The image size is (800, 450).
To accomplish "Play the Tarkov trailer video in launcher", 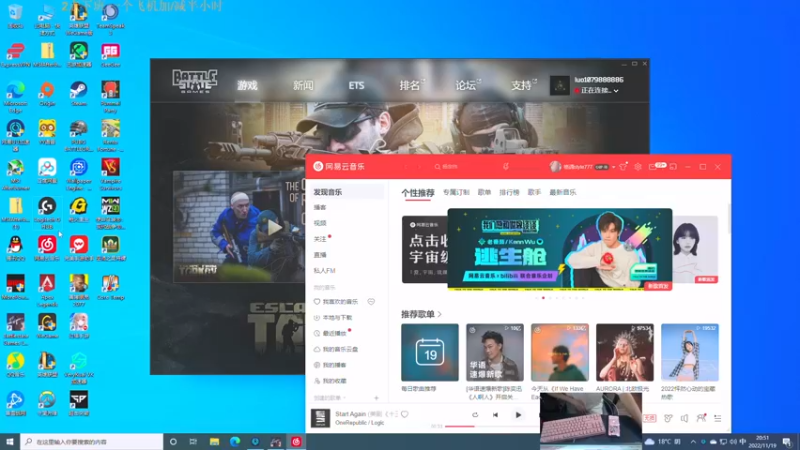I will point(274,228).
